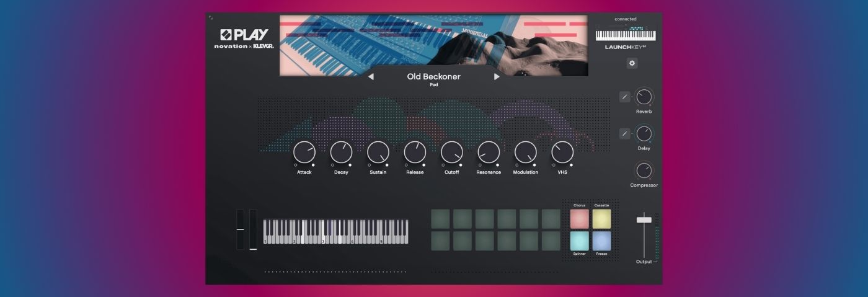Click the edit icon beside Delay

tap(624, 133)
